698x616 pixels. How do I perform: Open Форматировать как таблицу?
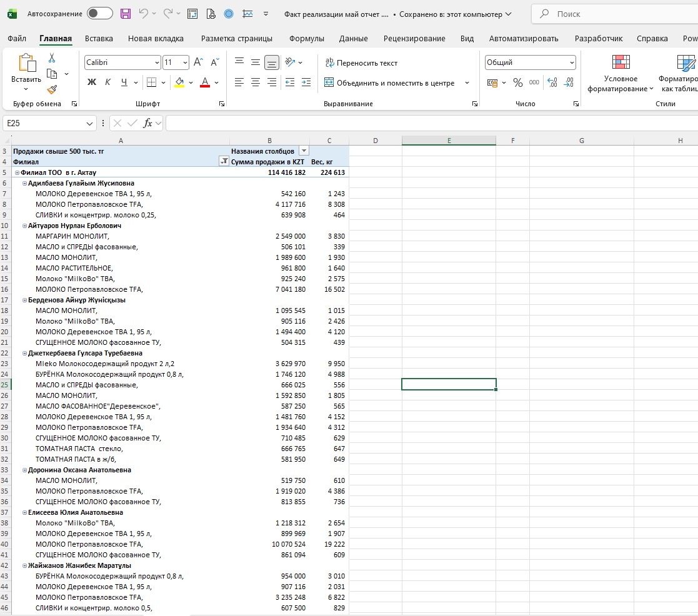pos(679,74)
